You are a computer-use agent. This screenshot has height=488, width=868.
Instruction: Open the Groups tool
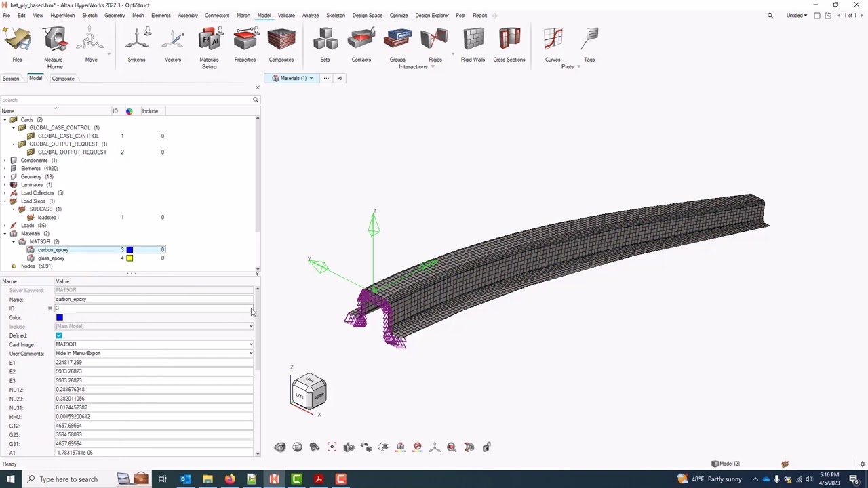click(x=397, y=45)
